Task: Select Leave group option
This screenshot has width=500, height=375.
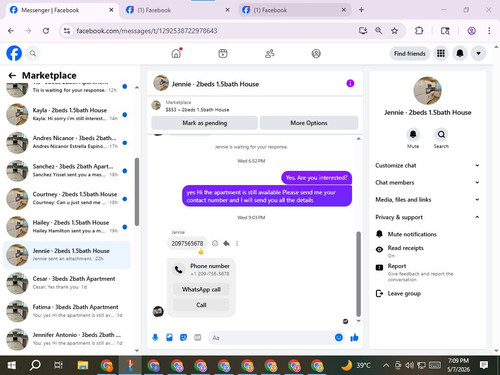Action: coord(427,293)
